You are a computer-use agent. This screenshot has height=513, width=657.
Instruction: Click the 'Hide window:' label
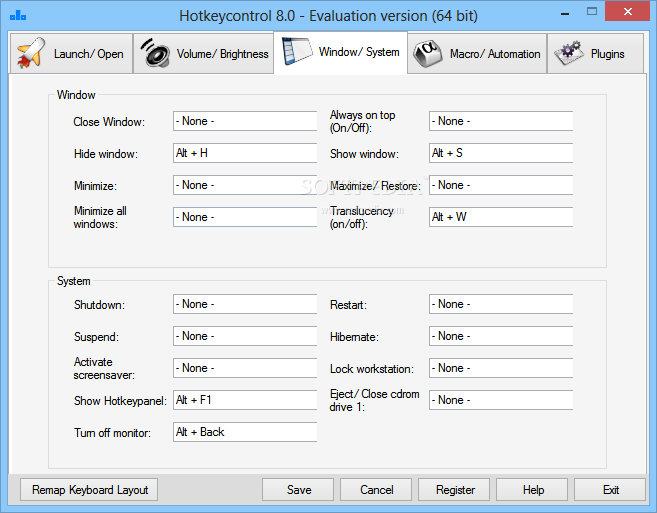[106, 154]
